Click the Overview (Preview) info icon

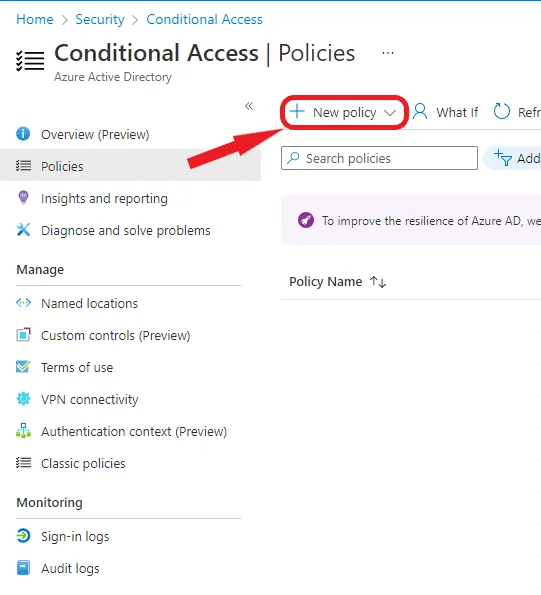23,134
